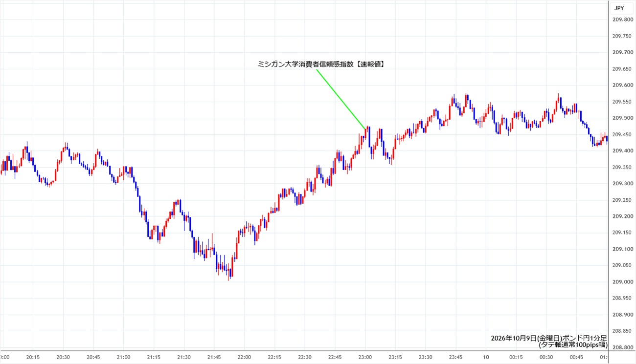Click the 21:00 time axis label
The image size is (636, 364).
tap(124, 357)
